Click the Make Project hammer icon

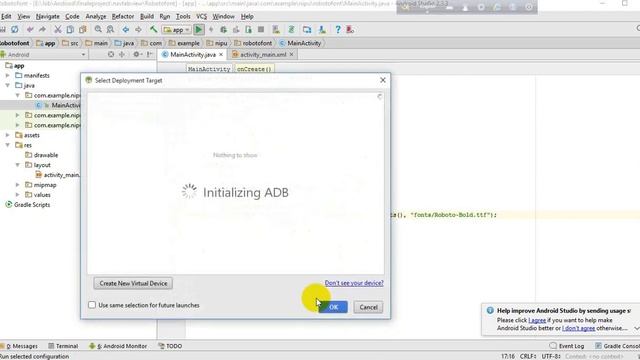[153, 29]
